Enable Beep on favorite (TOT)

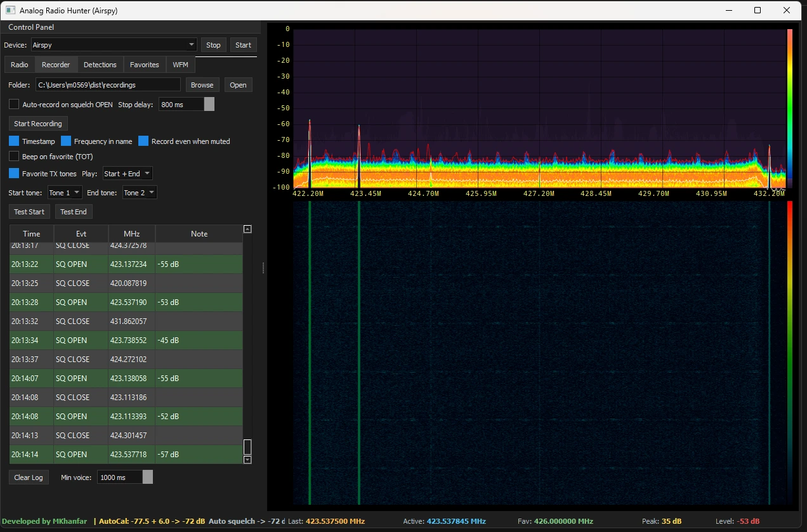[13, 156]
